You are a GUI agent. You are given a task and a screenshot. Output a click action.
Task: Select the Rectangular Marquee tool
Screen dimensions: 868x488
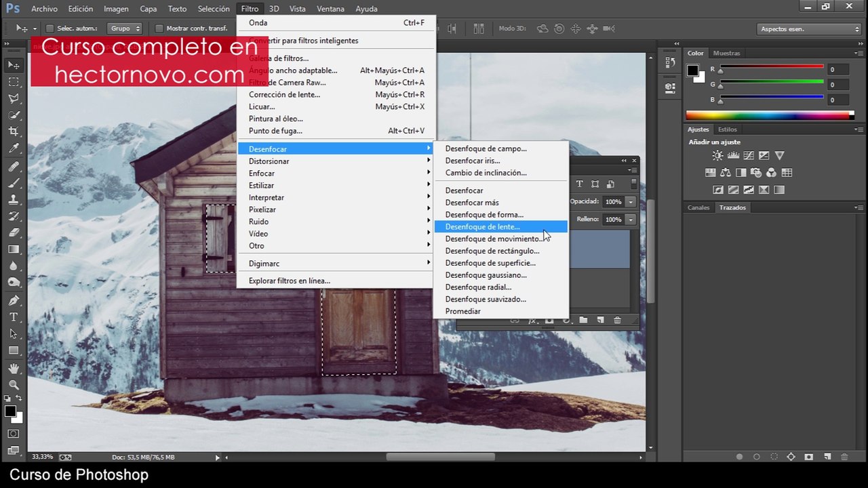coord(14,82)
